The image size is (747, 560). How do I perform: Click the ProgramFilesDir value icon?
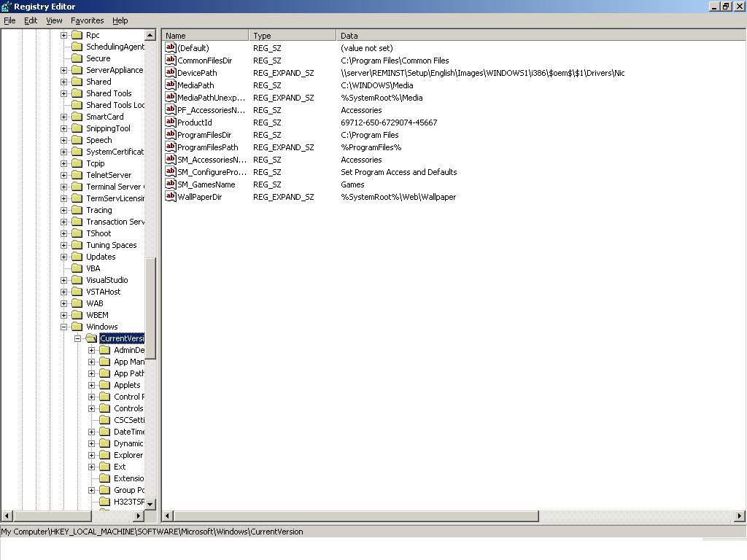coord(171,134)
